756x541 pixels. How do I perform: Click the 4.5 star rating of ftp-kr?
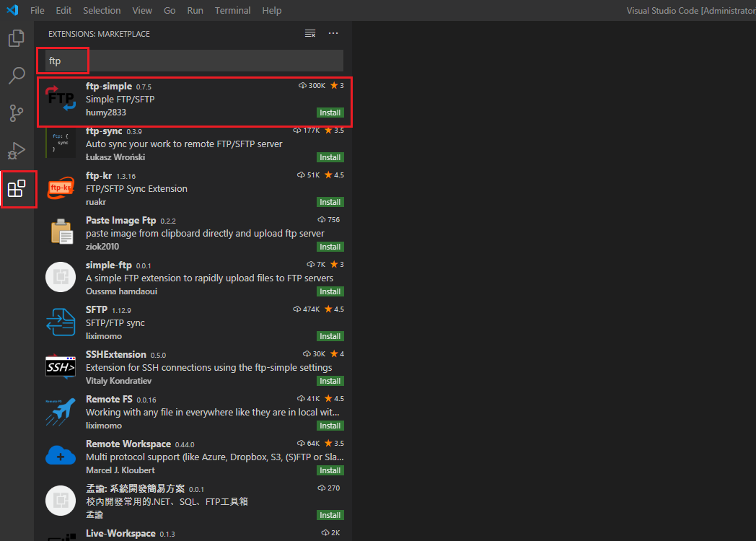[x=334, y=175]
